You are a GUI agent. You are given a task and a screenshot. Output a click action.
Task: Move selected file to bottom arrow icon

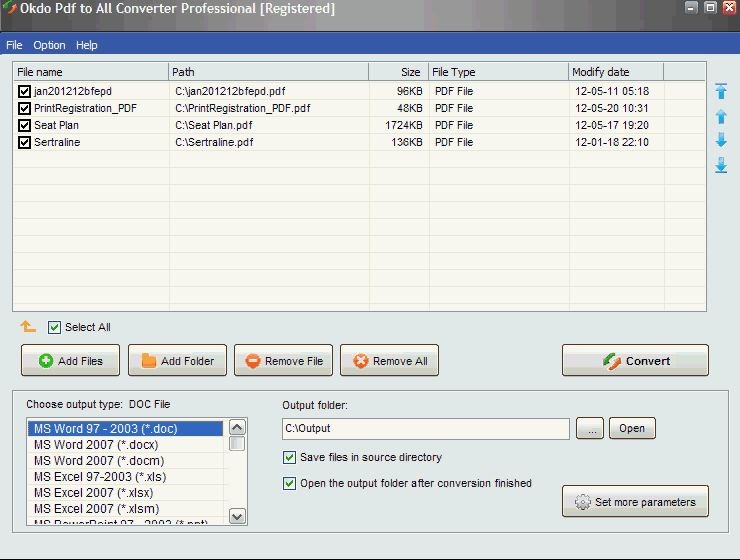(x=721, y=165)
